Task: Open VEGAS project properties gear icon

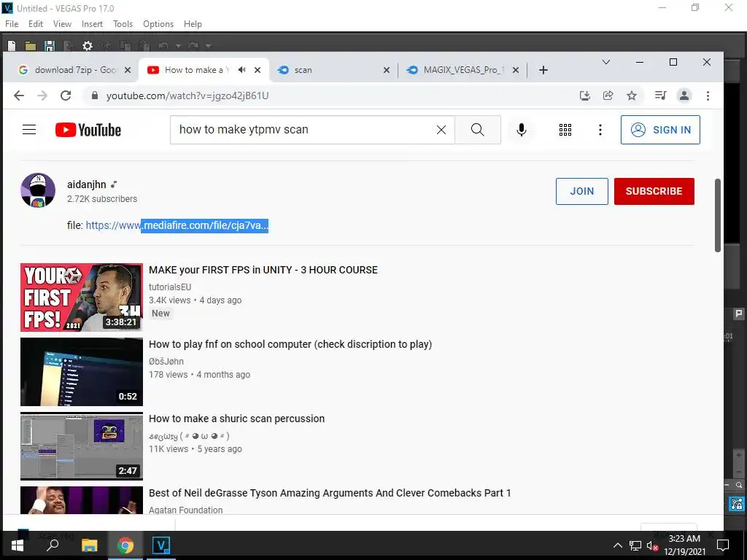Action: tap(88, 46)
